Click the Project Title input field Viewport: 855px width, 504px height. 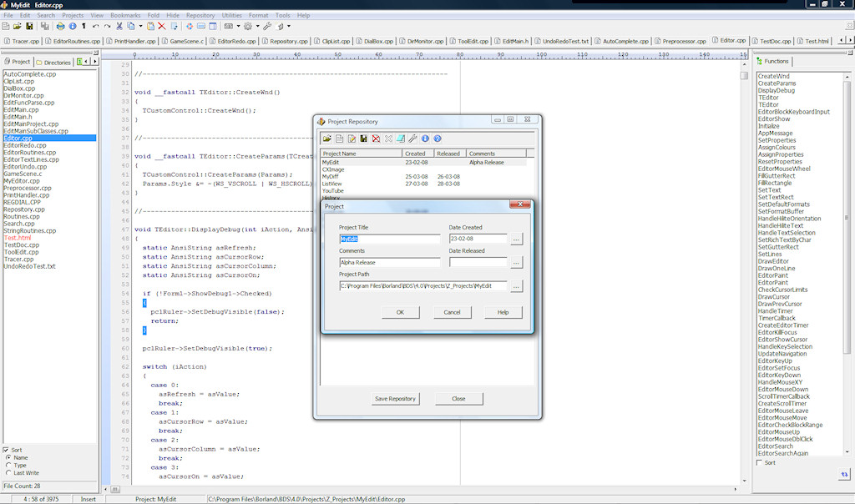389,239
